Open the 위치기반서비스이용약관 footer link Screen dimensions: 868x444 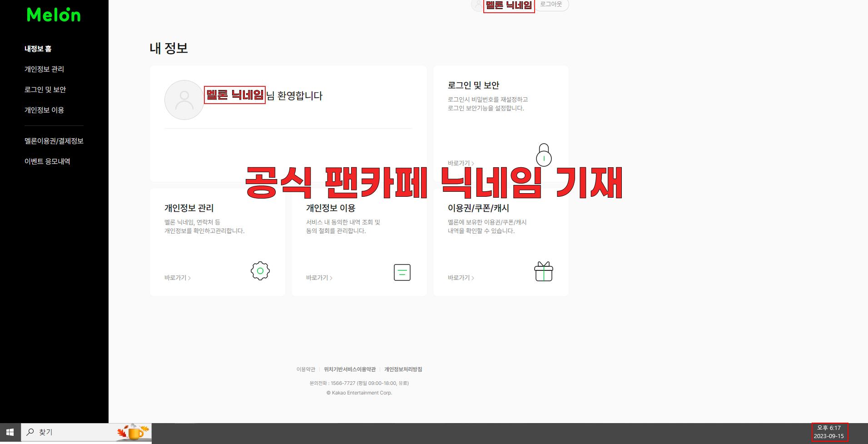(350, 369)
